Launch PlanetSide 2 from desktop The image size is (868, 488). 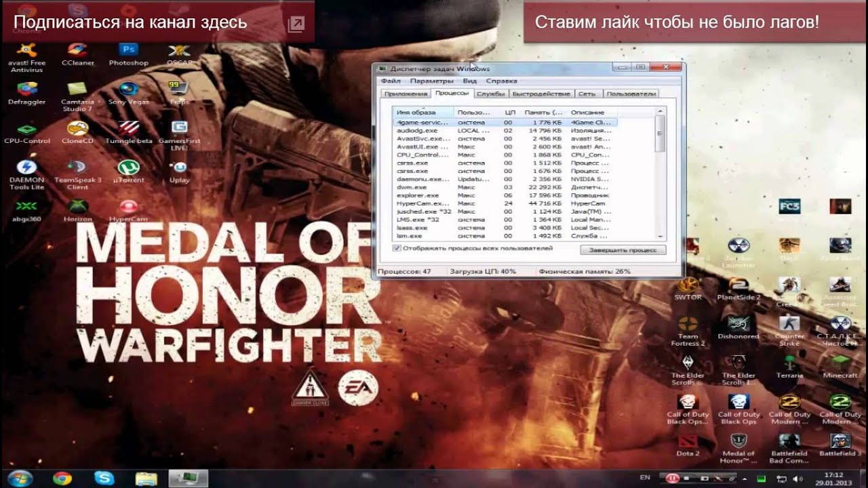pyautogui.click(x=738, y=289)
